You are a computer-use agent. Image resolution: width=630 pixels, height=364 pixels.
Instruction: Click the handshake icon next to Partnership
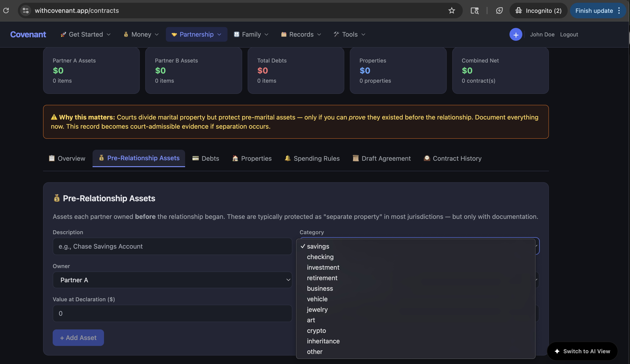click(x=174, y=35)
